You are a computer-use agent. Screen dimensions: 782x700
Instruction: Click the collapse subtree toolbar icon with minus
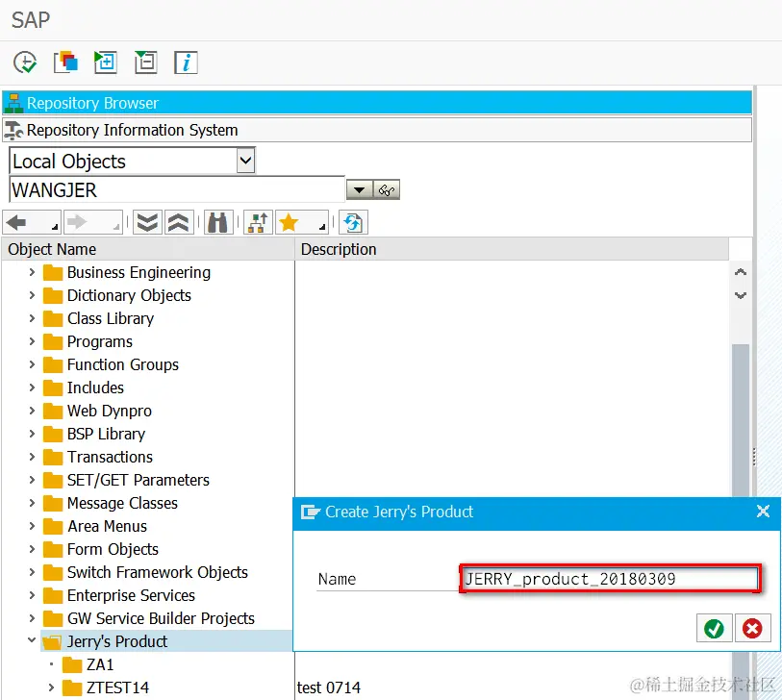[x=145, y=62]
